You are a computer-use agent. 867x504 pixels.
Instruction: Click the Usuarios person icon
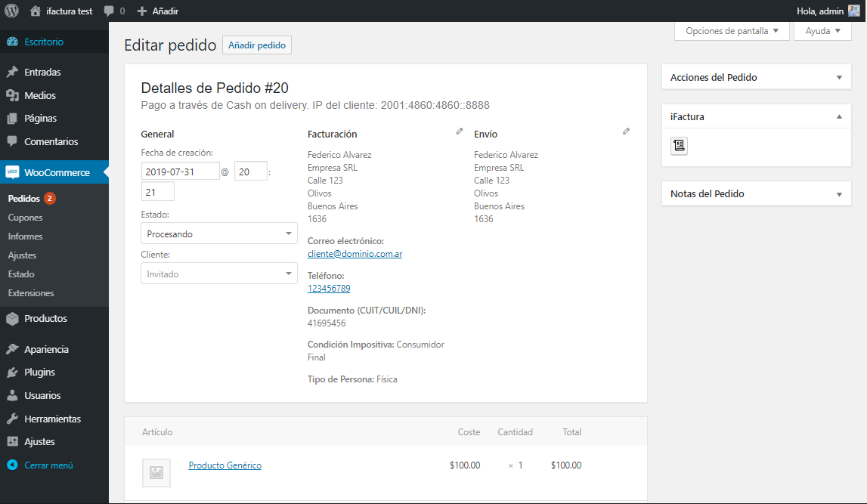coord(12,396)
